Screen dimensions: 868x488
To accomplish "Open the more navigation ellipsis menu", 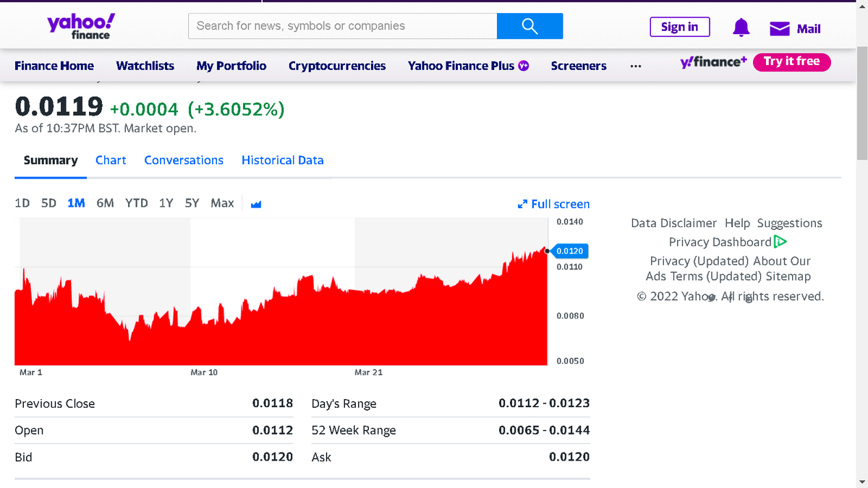I will 635,66.
